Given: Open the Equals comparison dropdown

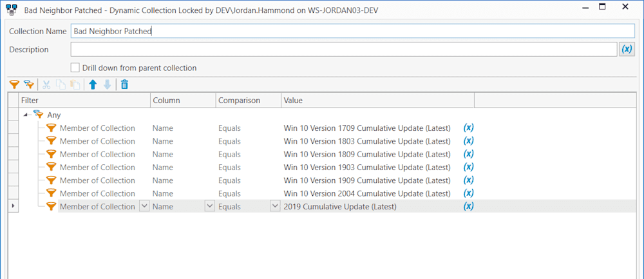Looking at the screenshot, I should point(275,206).
